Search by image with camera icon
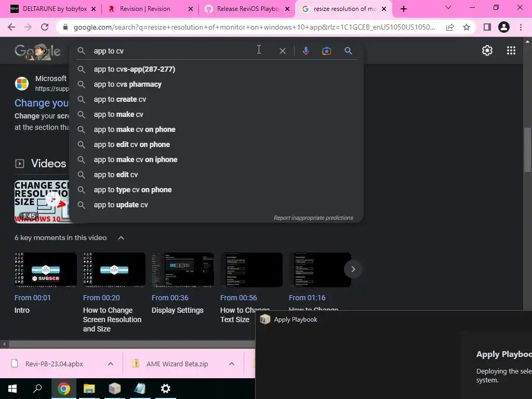Viewport: 532px width, 399px height. pyautogui.click(x=326, y=51)
